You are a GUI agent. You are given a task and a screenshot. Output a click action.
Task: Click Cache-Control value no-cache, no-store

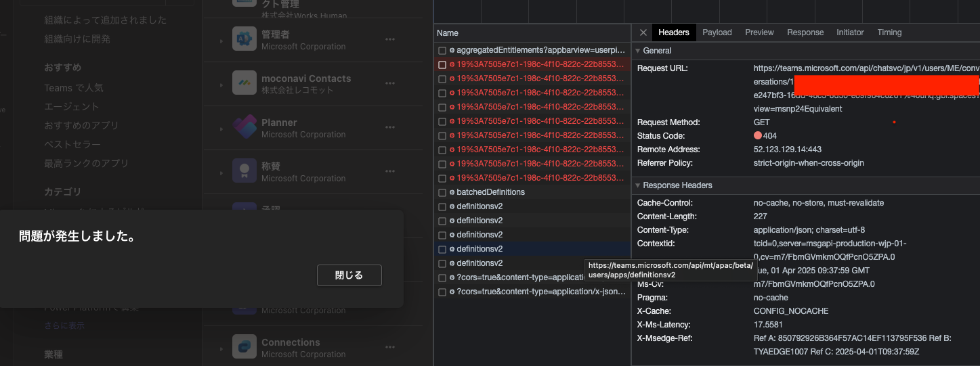tap(818, 203)
